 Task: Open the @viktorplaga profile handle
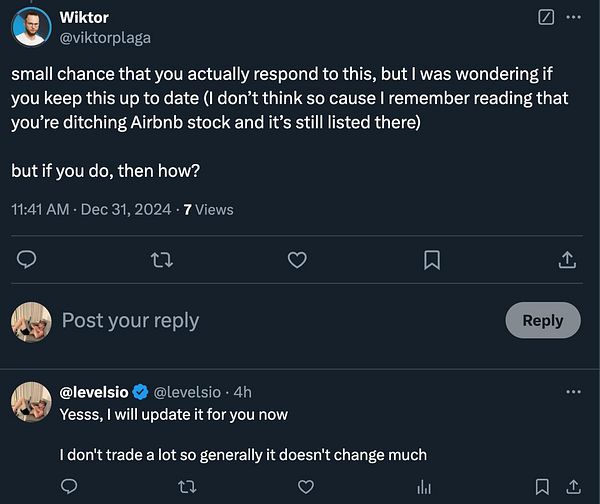pyautogui.click(x=105, y=37)
